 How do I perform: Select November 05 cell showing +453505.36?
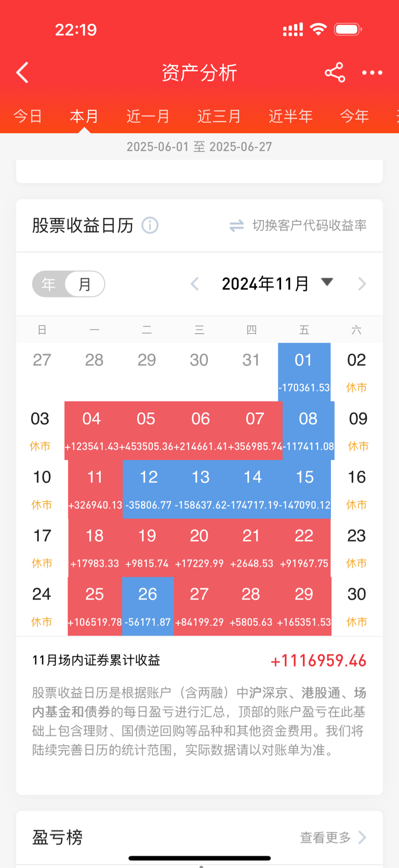click(x=147, y=431)
